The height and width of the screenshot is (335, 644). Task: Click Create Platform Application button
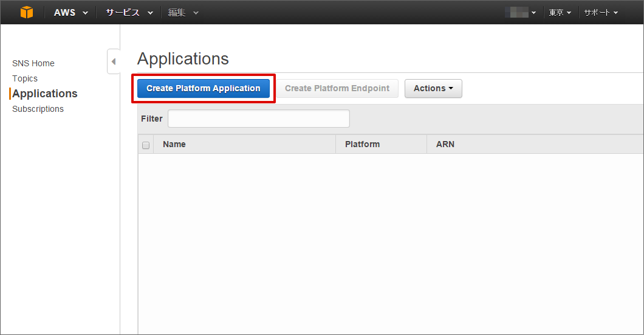click(x=204, y=88)
